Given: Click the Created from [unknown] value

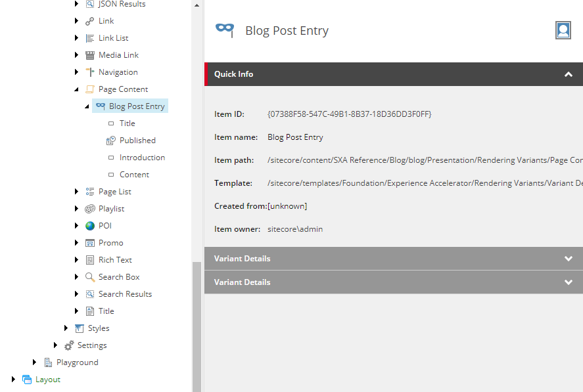Looking at the screenshot, I should 287,206.
